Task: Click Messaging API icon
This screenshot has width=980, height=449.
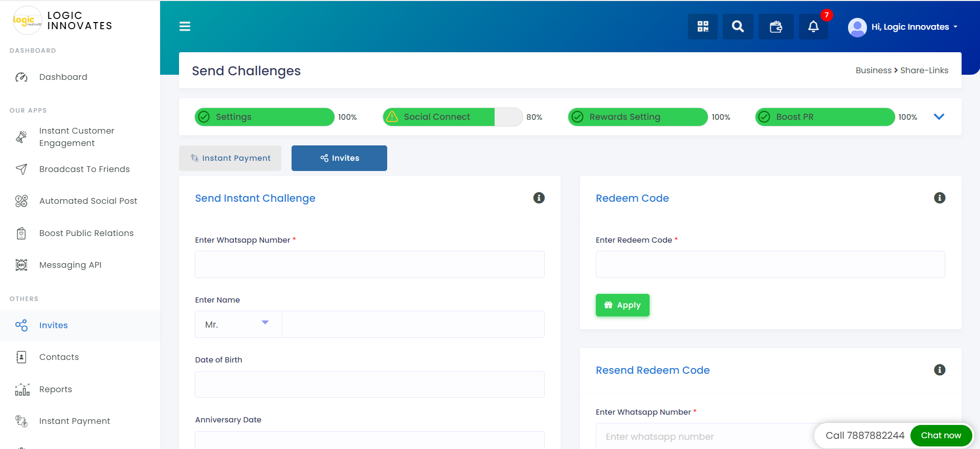Action: click(x=21, y=265)
